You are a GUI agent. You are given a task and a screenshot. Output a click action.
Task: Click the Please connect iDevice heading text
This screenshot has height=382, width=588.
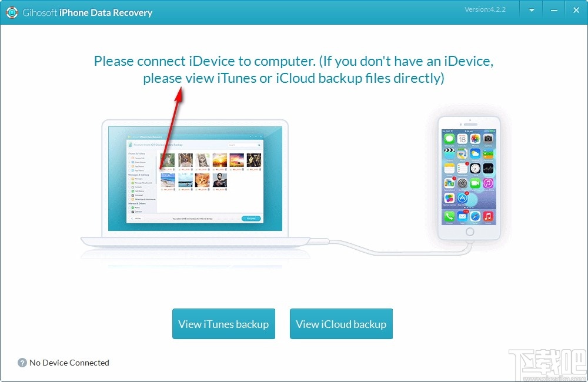pos(293,69)
